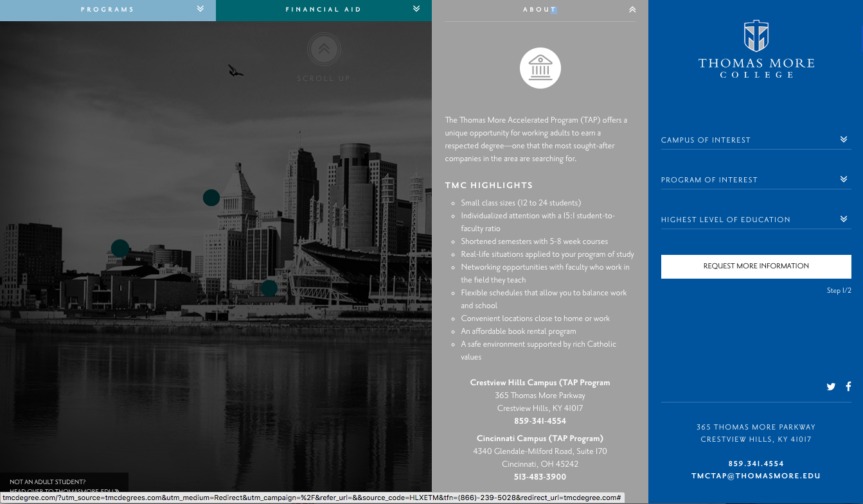This screenshot has width=863, height=504.
Task: Open the Twitter icon in sidebar
Action: [831, 387]
